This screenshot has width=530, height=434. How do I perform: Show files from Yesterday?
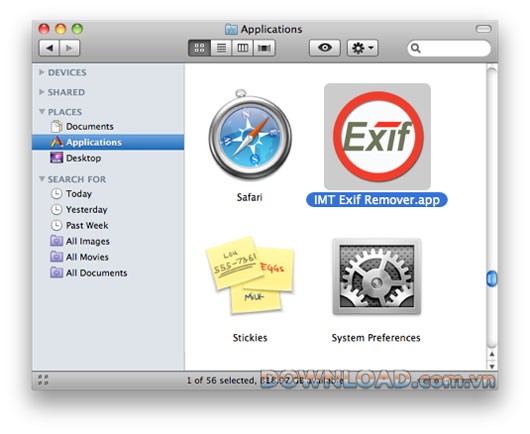point(108,210)
